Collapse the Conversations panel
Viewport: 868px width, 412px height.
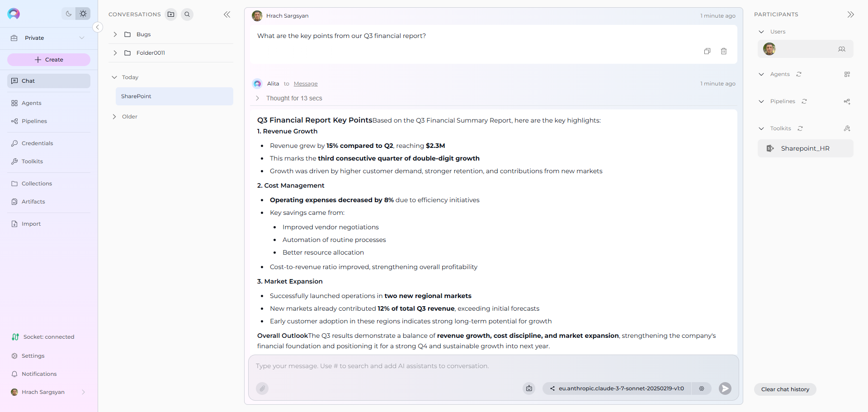227,14
